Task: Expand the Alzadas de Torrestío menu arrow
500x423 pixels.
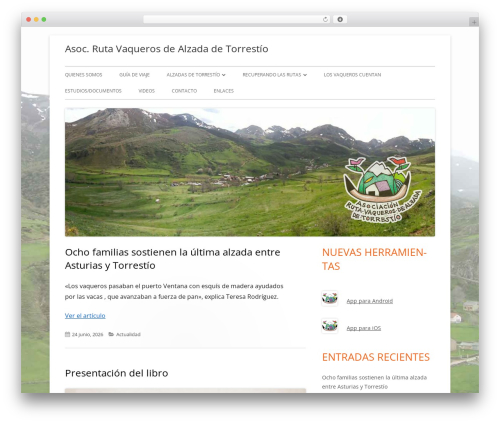Action: pyautogui.click(x=224, y=75)
